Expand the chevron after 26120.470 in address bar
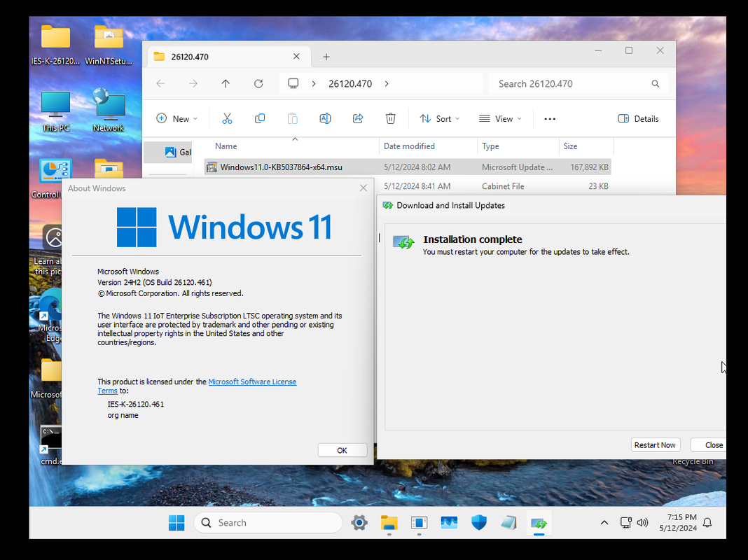Screen dimensions: 748x560 click(387, 84)
